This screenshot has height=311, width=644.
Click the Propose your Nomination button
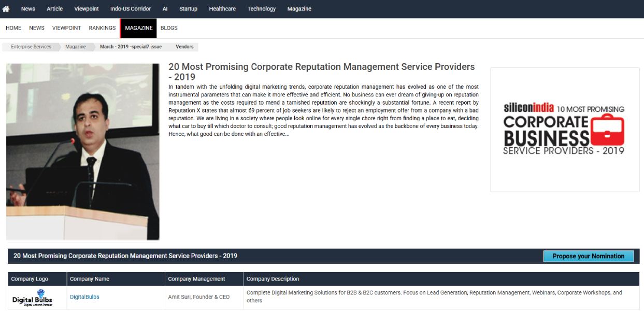click(x=589, y=256)
